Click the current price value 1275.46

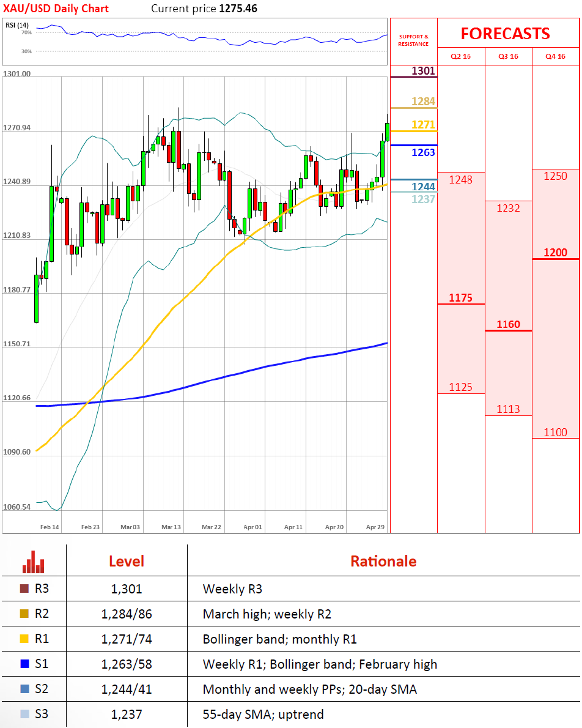click(238, 9)
